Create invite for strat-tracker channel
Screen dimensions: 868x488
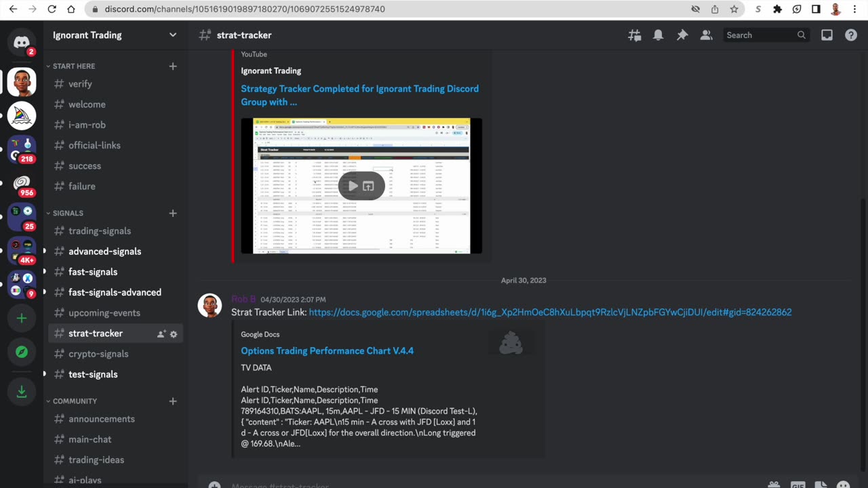click(161, 334)
